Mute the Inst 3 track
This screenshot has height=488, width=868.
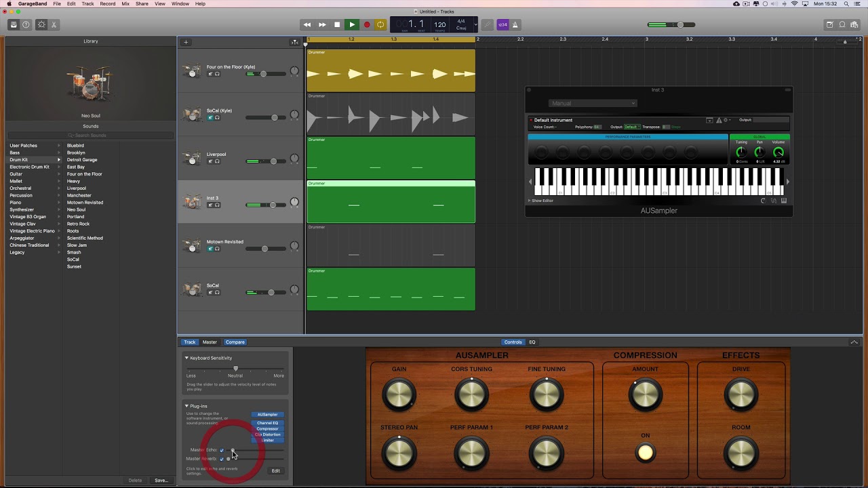[x=210, y=205]
